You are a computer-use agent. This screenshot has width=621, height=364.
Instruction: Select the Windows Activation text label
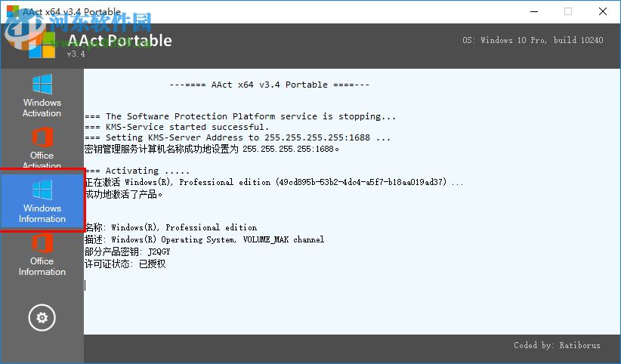(42, 108)
